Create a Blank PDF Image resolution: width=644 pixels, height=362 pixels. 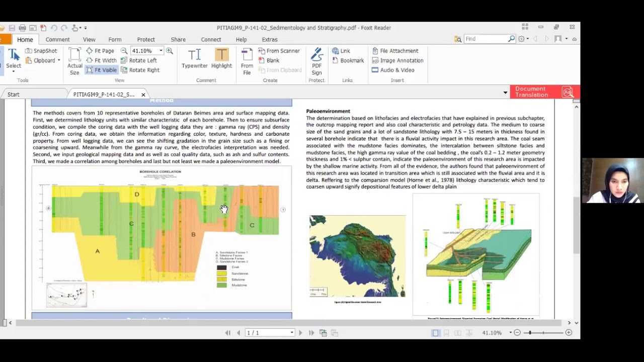(269, 60)
